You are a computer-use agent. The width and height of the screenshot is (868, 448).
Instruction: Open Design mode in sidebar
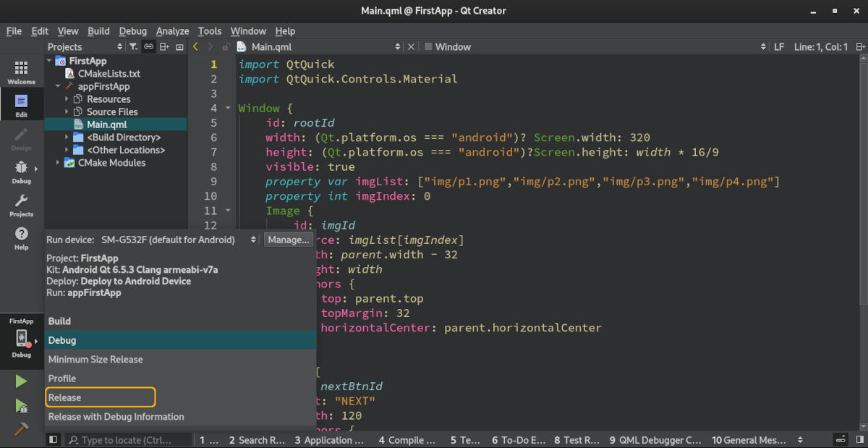coord(21,139)
